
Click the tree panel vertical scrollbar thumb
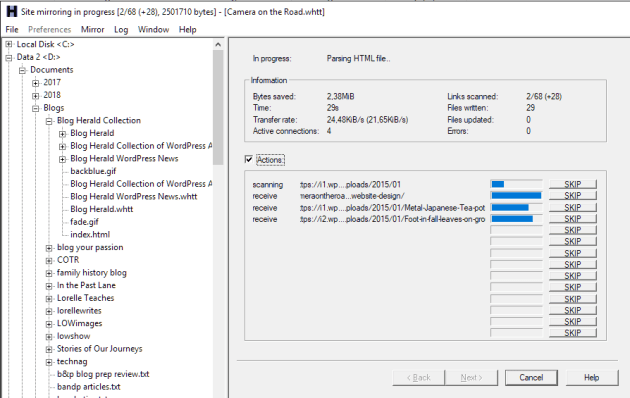click(218, 107)
